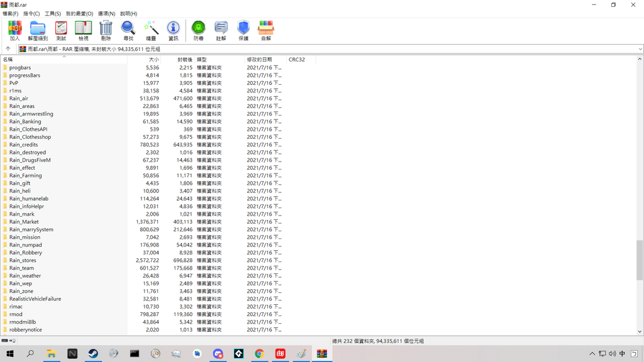Open the 指令(C) menu
The image size is (644, 362).
pos(31,14)
